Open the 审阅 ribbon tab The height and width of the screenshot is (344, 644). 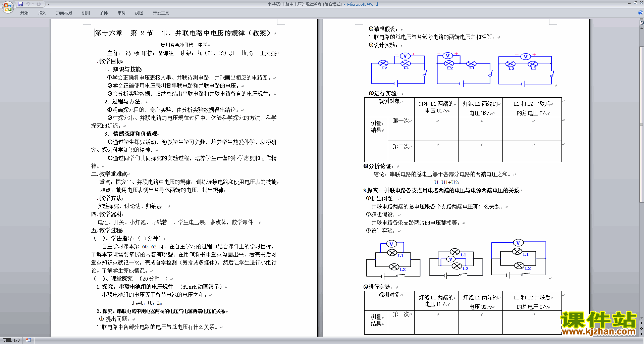121,13
